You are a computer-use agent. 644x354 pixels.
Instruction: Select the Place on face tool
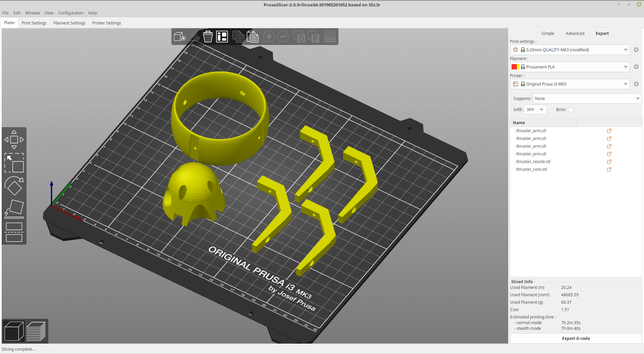click(14, 208)
